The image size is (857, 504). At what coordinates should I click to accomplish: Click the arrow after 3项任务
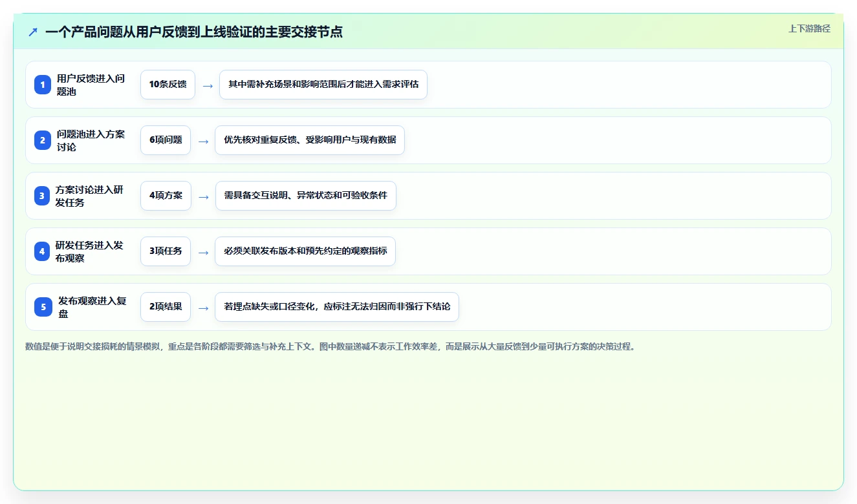point(203,252)
